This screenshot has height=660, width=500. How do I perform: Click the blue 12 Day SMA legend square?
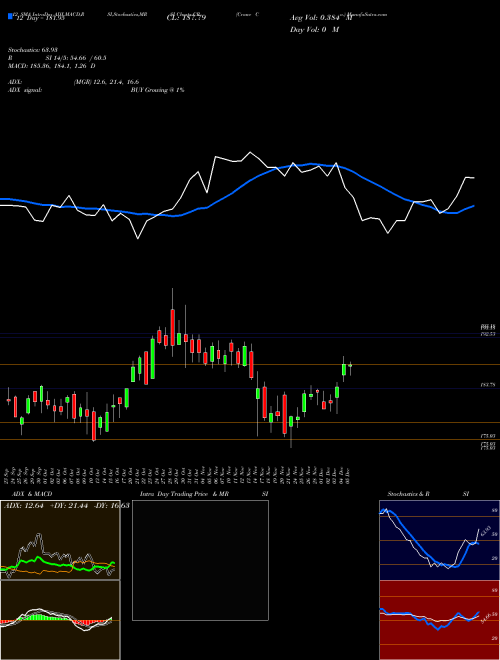[10, 16]
